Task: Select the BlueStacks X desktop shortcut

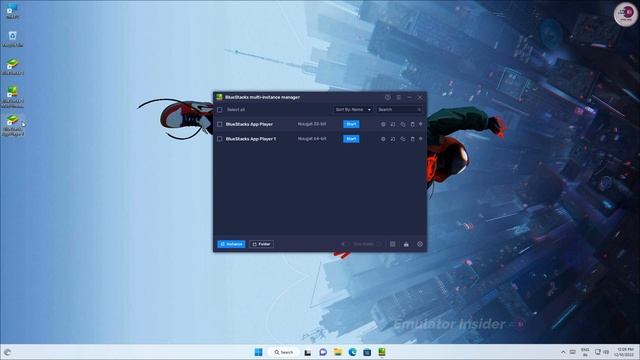Action: point(13,66)
